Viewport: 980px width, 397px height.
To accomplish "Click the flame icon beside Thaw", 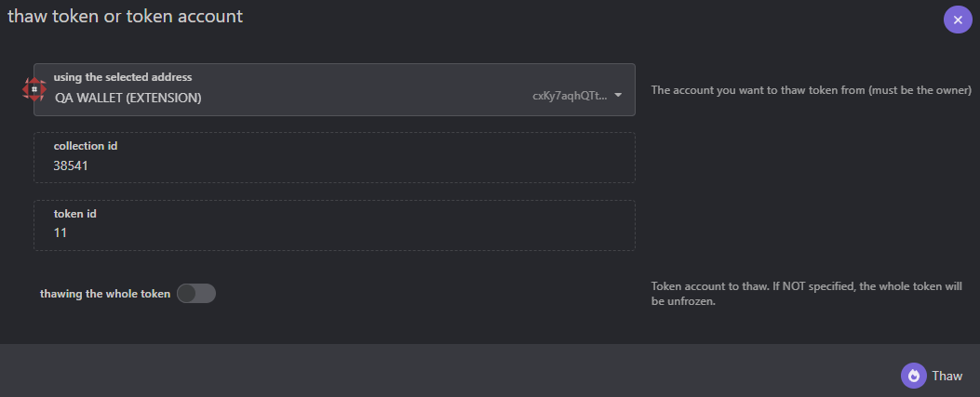I will coord(914,376).
